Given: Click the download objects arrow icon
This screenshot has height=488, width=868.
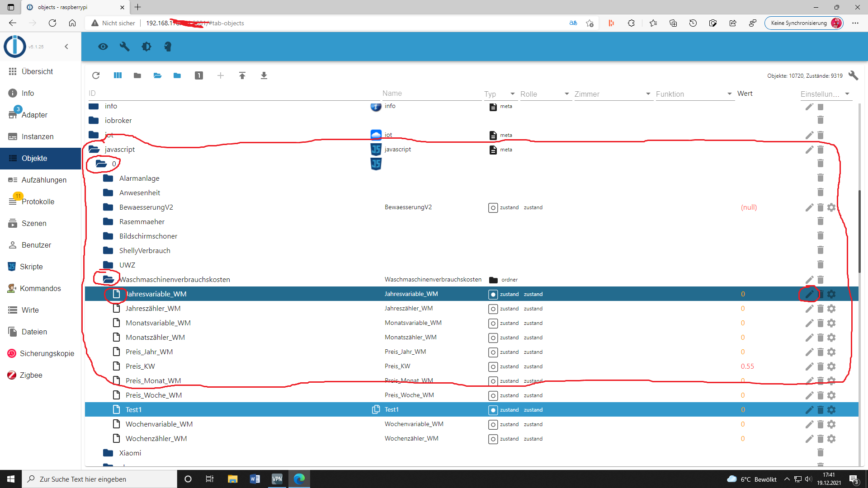Looking at the screenshot, I should coord(264,75).
